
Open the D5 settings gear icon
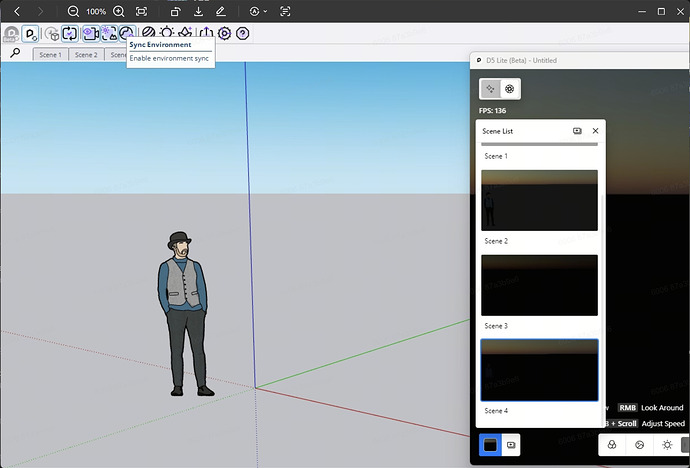coord(224,33)
